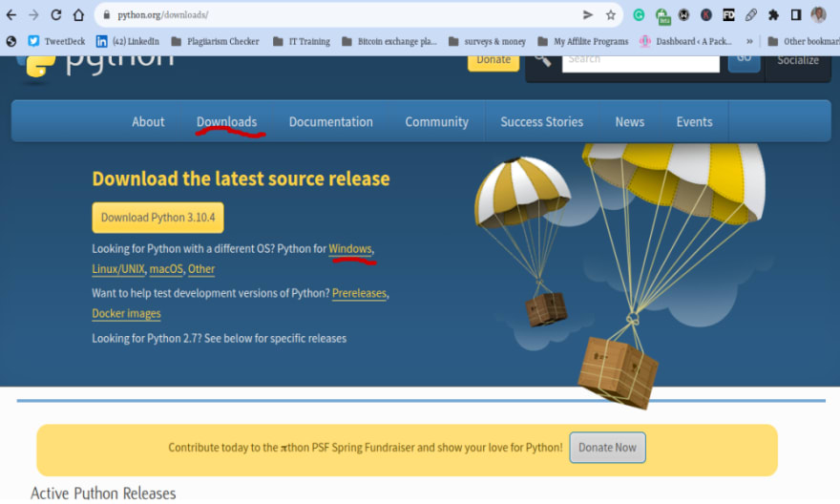Open the Documentation nav menu
The width and height of the screenshot is (840, 504).
pos(331,121)
